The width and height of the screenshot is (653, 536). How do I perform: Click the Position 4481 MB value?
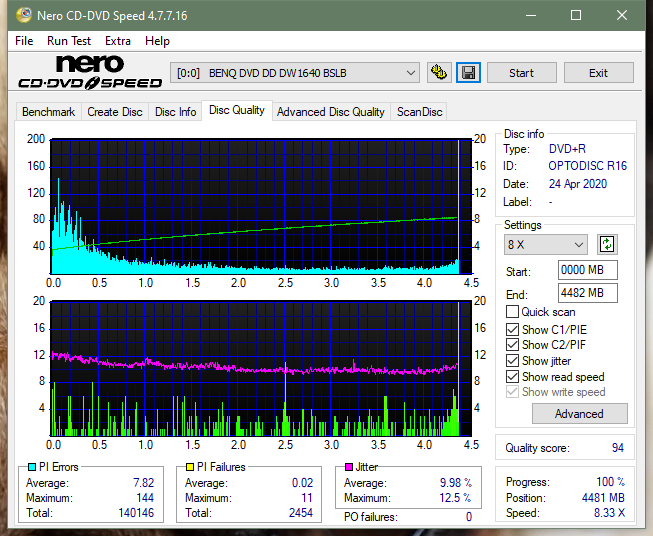[603, 498]
